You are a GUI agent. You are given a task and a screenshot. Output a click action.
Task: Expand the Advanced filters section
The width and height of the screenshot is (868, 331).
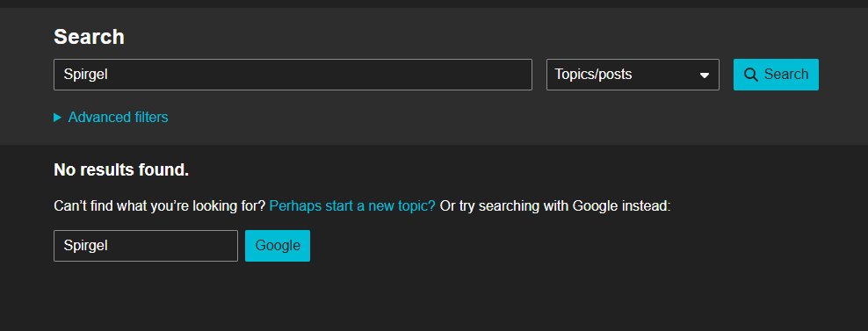click(111, 118)
